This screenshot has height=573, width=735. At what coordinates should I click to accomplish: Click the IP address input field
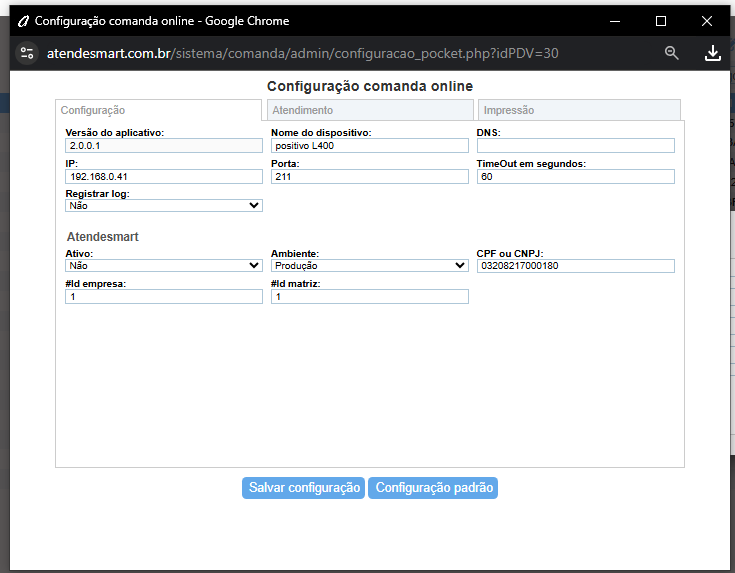[x=164, y=177]
